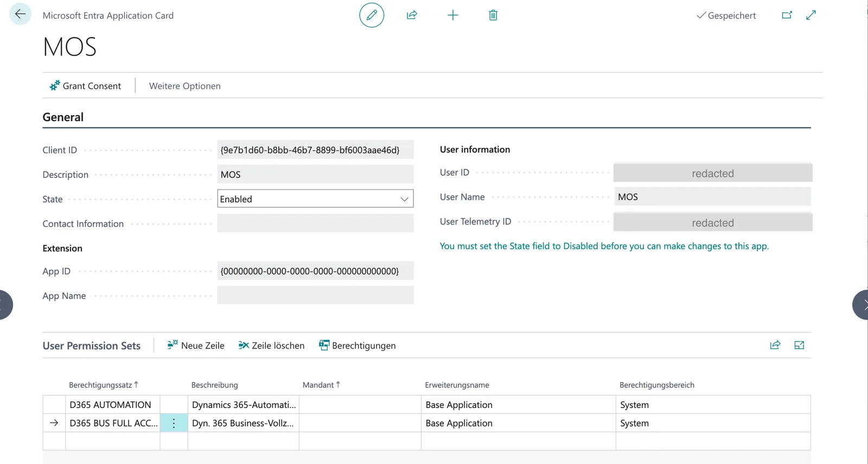Open Berechtigungen for permission set
This screenshot has height=464, width=868.
pos(358,345)
